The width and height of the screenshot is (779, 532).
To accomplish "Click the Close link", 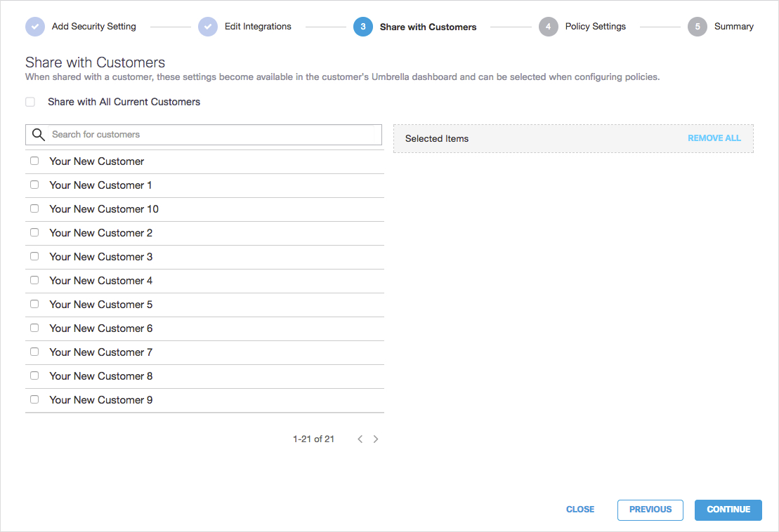I will point(580,510).
